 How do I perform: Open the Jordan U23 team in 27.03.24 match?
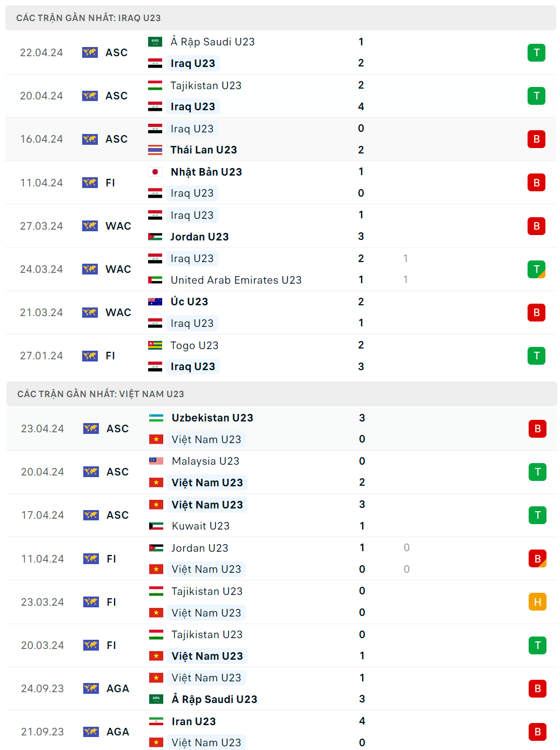point(199,237)
